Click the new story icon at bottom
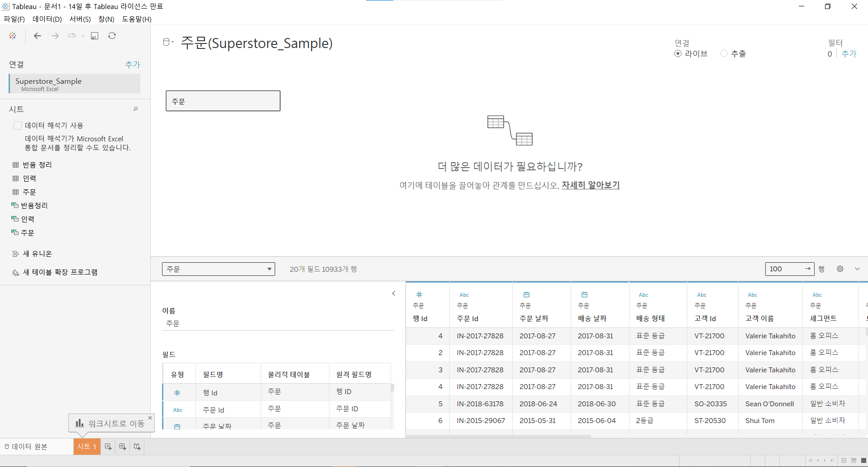Viewport: 868px width, 467px height. (137, 447)
